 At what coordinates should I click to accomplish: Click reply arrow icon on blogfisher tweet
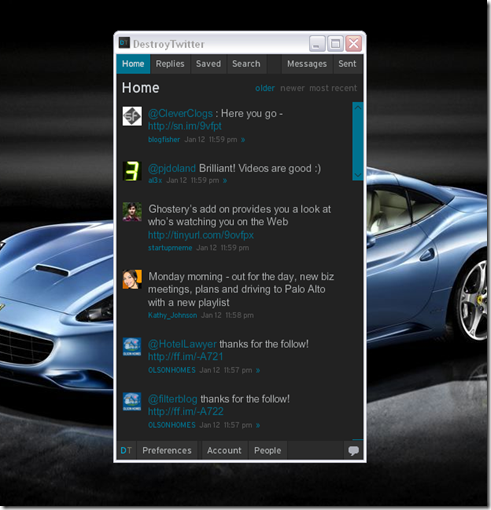tap(243, 140)
